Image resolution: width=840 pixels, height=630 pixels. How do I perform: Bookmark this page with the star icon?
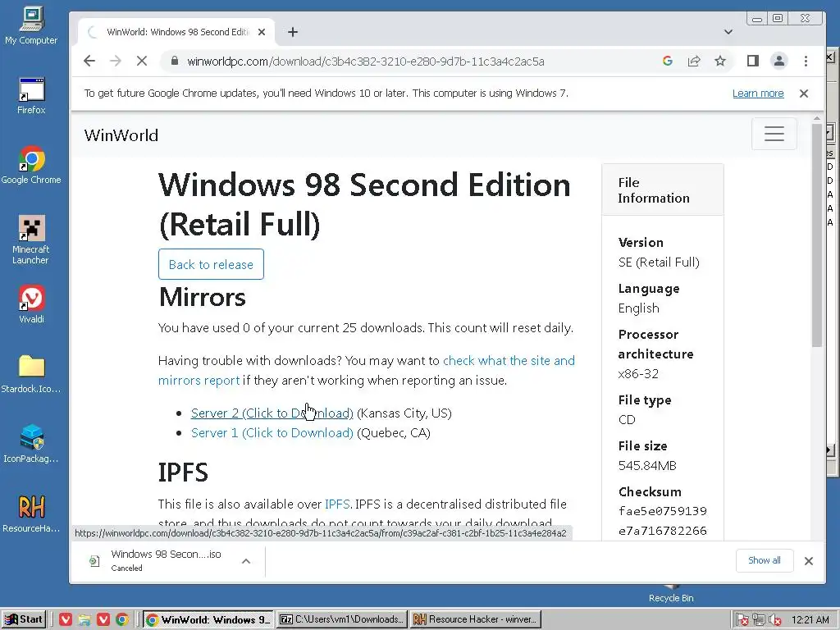(720, 61)
